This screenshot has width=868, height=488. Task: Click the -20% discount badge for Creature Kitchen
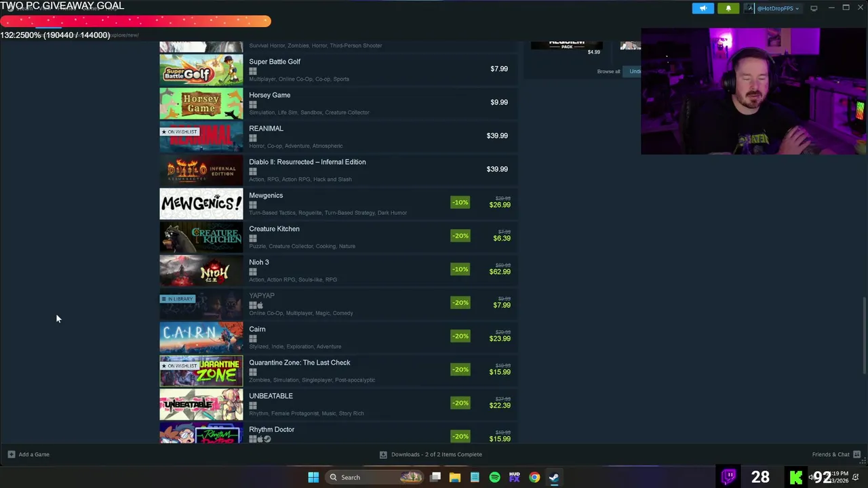[x=460, y=236]
